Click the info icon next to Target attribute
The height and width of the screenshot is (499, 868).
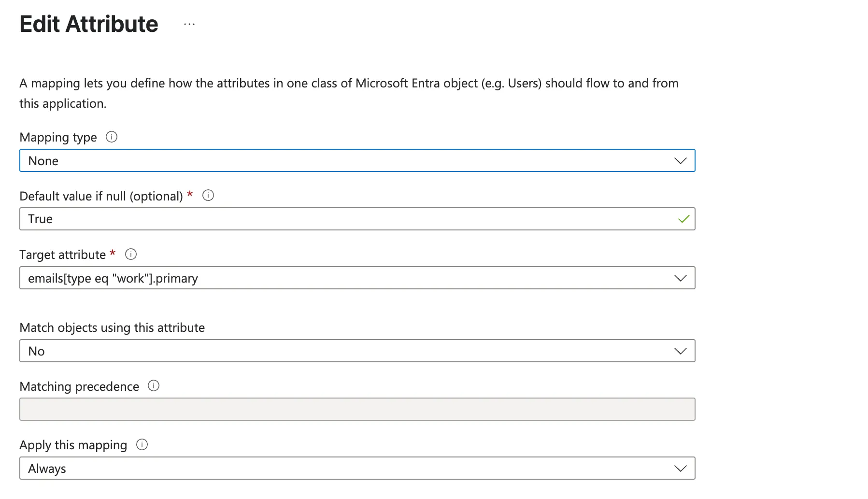(x=130, y=254)
